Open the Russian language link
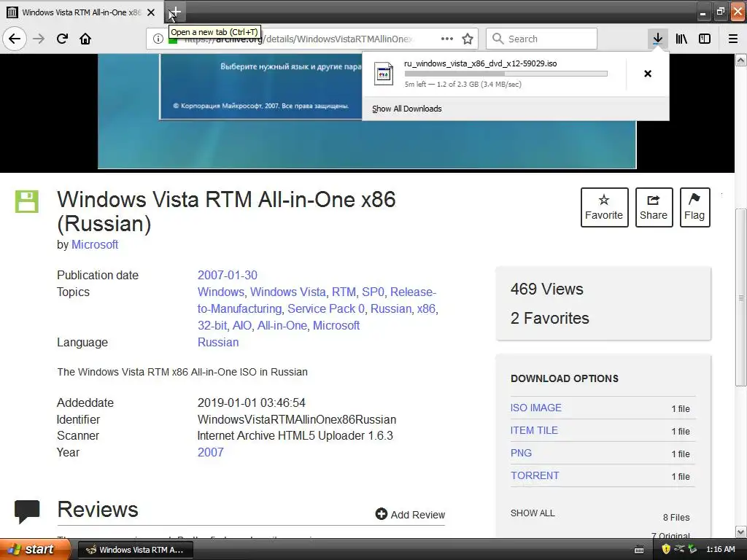Viewport: 747px width, 560px height. click(x=218, y=343)
